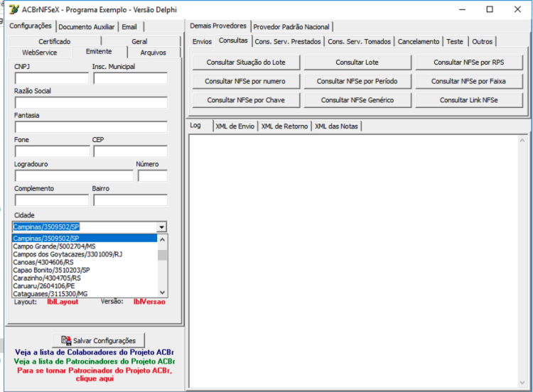Click Consultar Situação do Lote button
Screen dimensions: 533x392
coord(246,62)
